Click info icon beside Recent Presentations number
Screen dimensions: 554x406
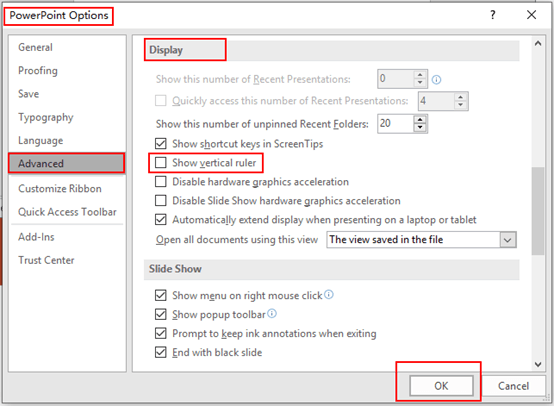436,80
